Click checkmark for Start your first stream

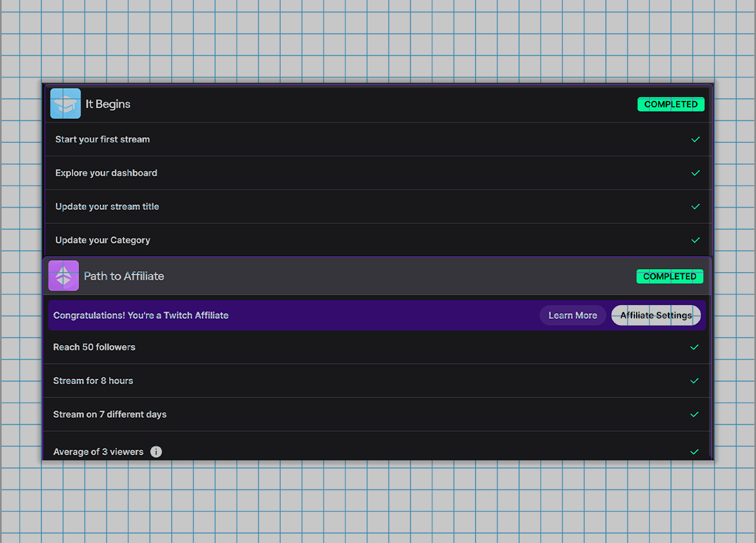point(696,139)
